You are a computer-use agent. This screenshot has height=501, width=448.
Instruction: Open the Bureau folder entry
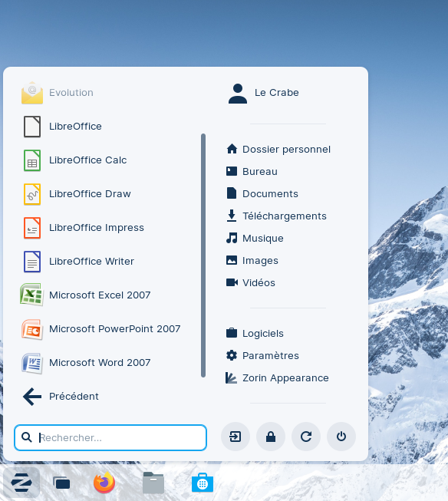point(260,172)
